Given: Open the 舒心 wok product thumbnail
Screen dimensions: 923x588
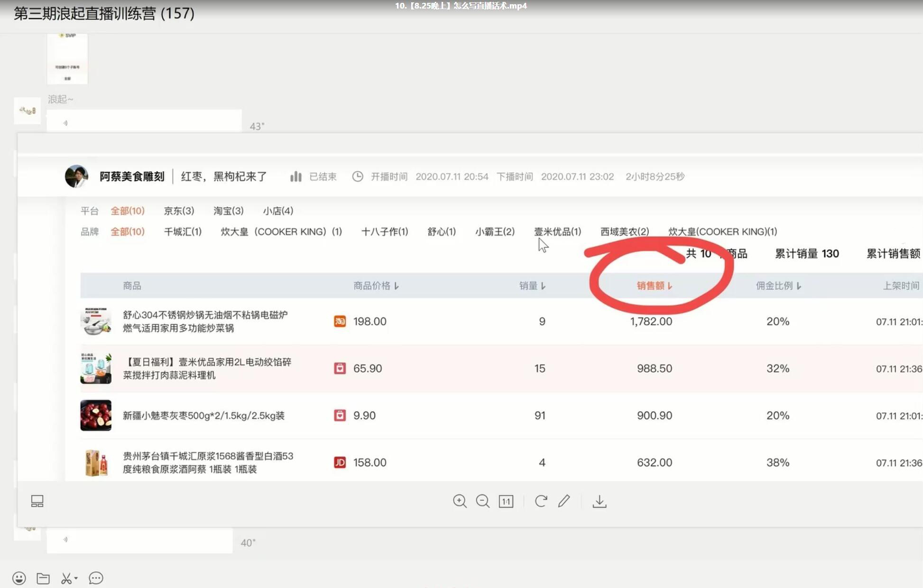Looking at the screenshot, I should (96, 322).
